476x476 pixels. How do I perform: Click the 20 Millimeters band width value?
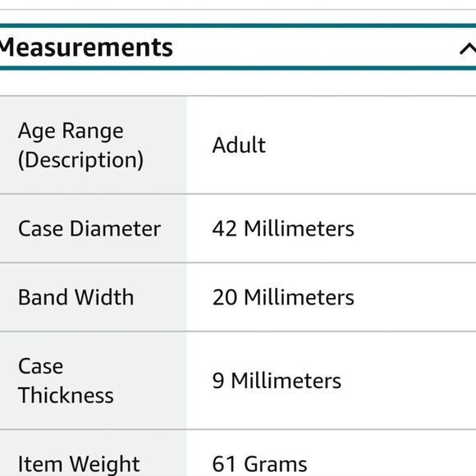[x=283, y=297]
